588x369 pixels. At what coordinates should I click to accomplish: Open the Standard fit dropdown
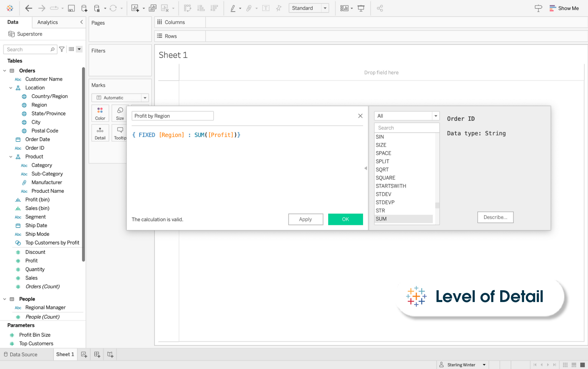pos(324,8)
